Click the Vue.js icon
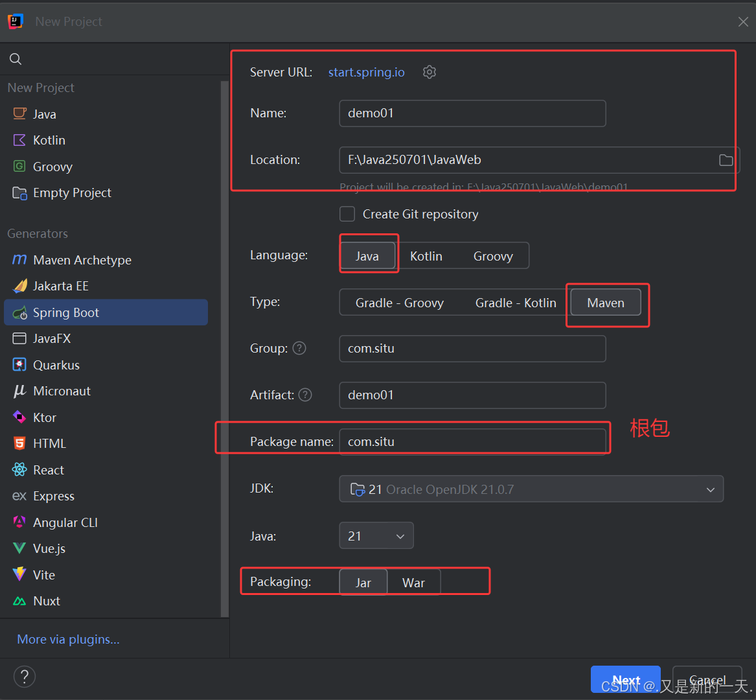This screenshot has height=700, width=756. click(19, 548)
